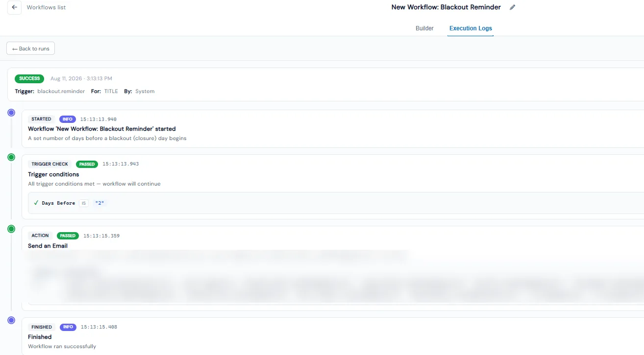This screenshot has height=355, width=644.
Task: Click the 'Workflow ... started' log heading
Action: pos(101,129)
